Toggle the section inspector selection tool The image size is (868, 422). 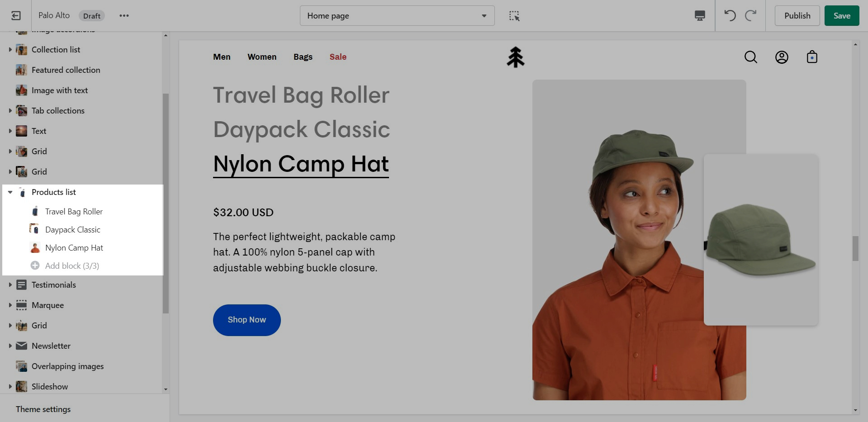tap(514, 16)
